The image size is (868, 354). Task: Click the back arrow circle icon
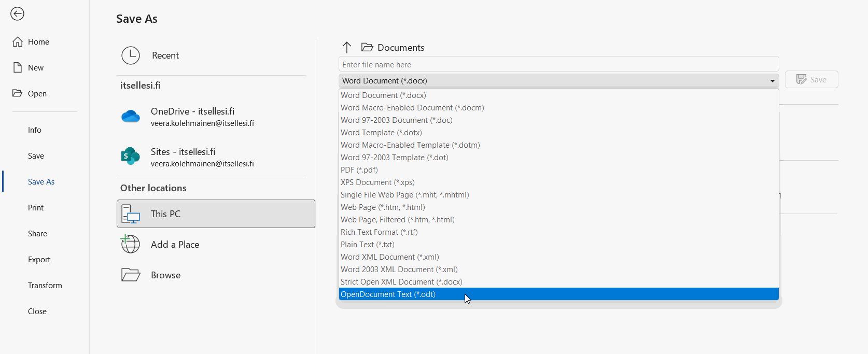click(x=17, y=13)
